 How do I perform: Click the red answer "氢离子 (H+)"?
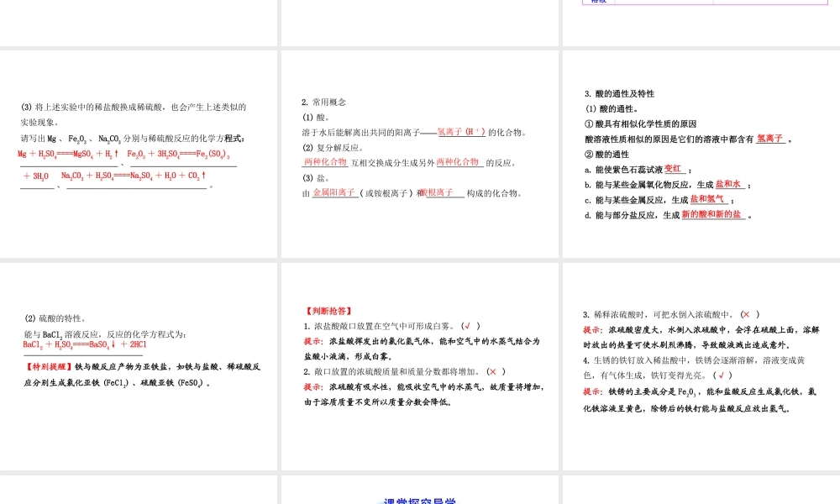click(x=461, y=131)
